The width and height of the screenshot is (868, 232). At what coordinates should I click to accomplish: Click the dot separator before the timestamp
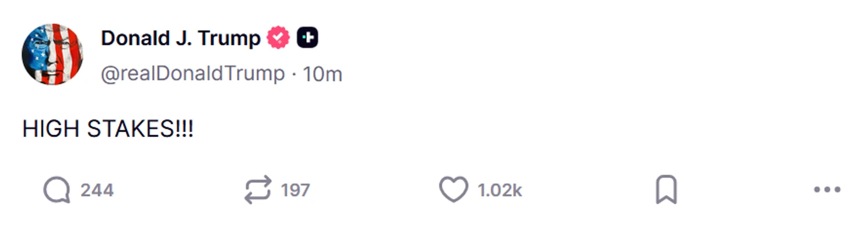[x=293, y=74]
